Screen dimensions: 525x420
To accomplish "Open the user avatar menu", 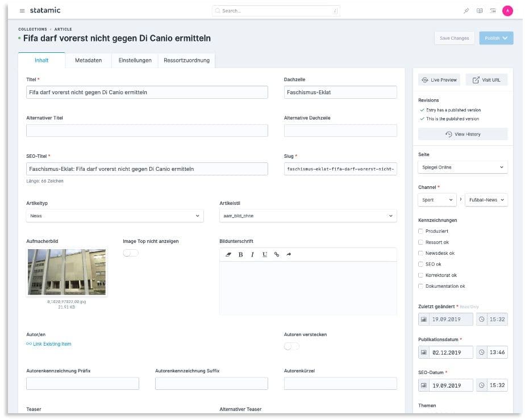I will coord(507,11).
